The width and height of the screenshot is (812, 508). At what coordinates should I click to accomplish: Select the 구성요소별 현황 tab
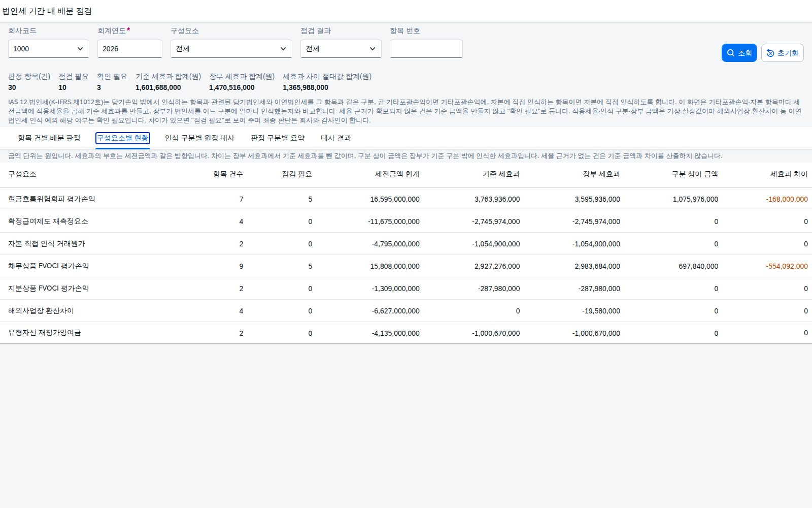click(x=123, y=138)
